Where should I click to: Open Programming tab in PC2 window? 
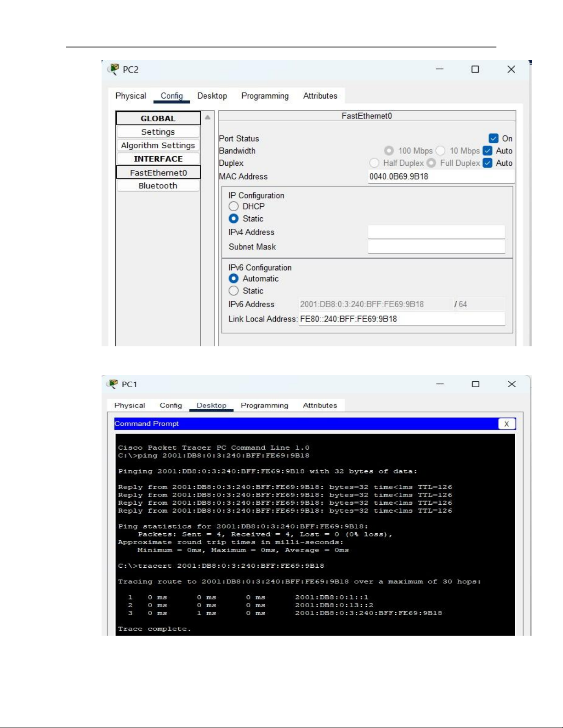coord(265,96)
